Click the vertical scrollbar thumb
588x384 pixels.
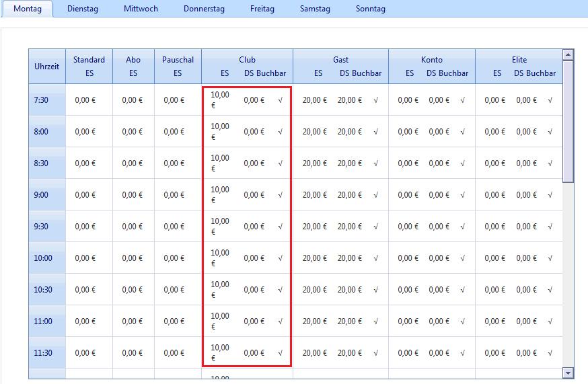coord(568,122)
